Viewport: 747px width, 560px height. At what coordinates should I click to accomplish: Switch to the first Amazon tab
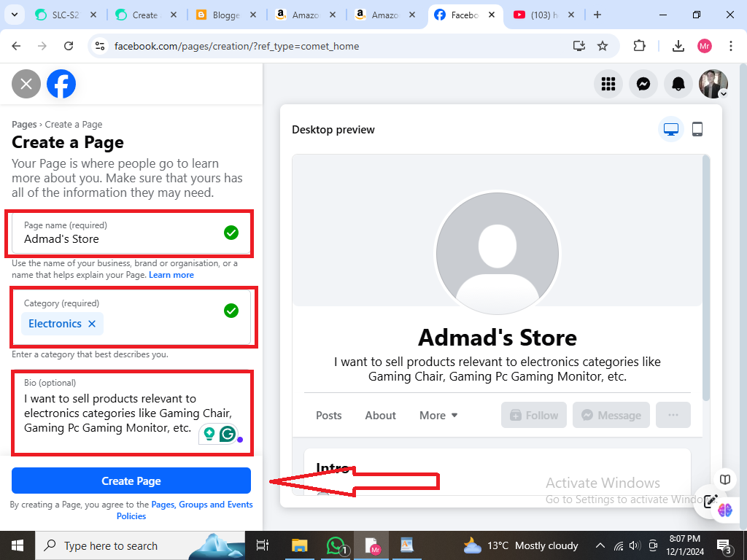click(306, 15)
